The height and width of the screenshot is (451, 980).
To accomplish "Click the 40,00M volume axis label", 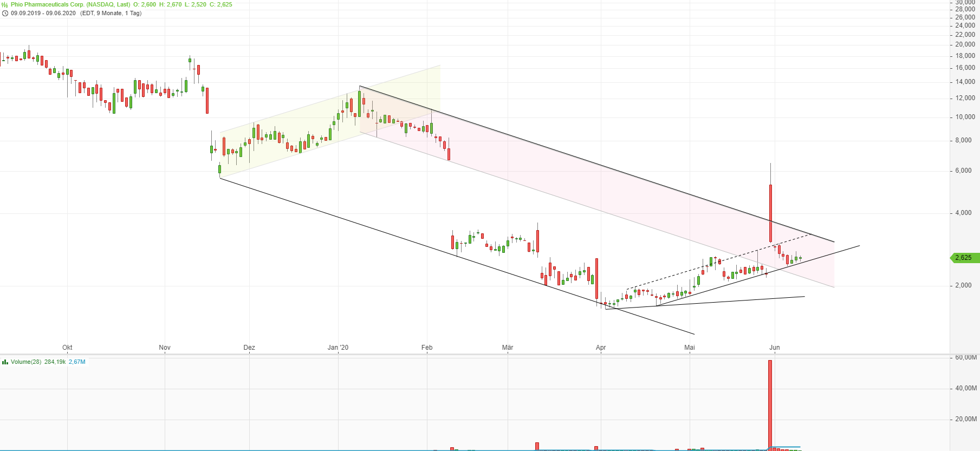I will pyautogui.click(x=965, y=388).
